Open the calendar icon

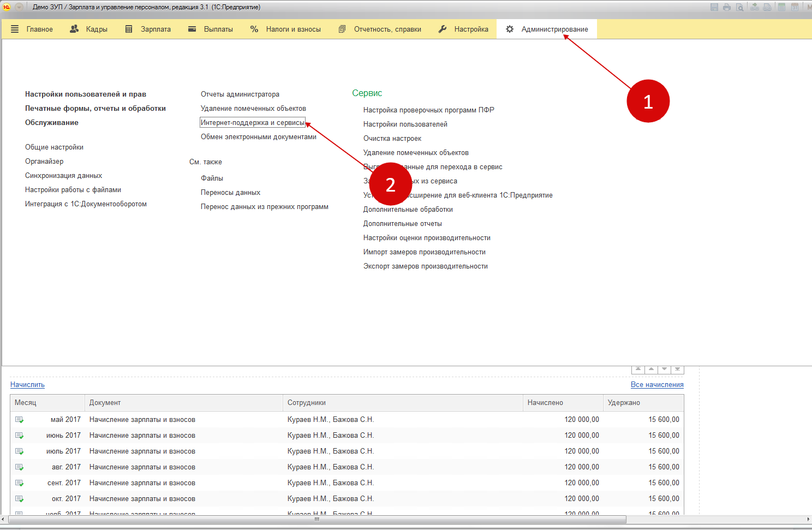click(x=795, y=7)
